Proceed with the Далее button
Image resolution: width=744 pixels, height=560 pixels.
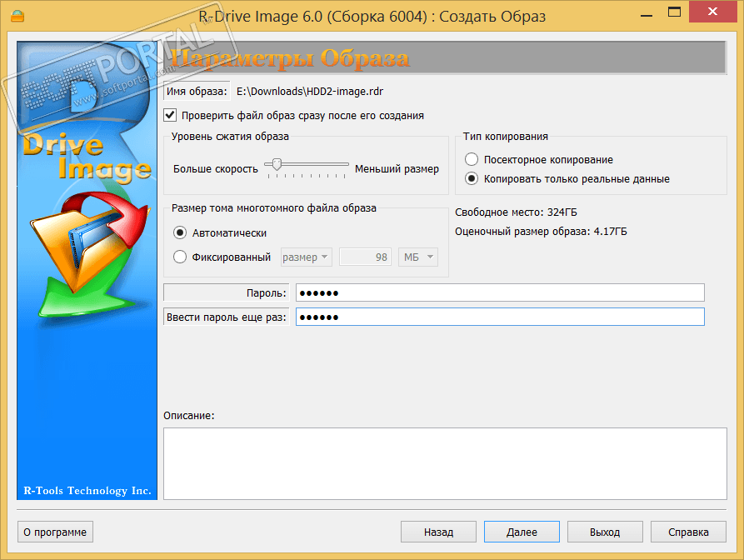(x=522, y=532)
